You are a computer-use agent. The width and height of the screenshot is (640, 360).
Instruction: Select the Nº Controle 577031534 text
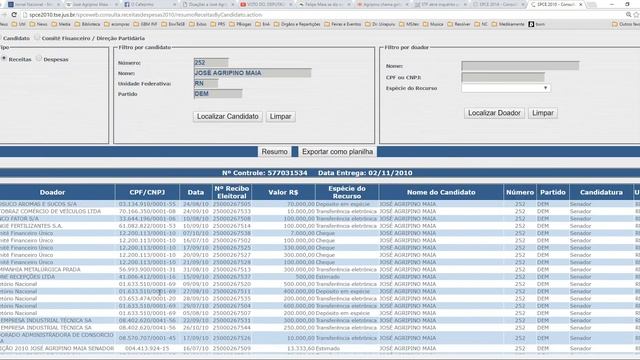click(x=264, y=173)
